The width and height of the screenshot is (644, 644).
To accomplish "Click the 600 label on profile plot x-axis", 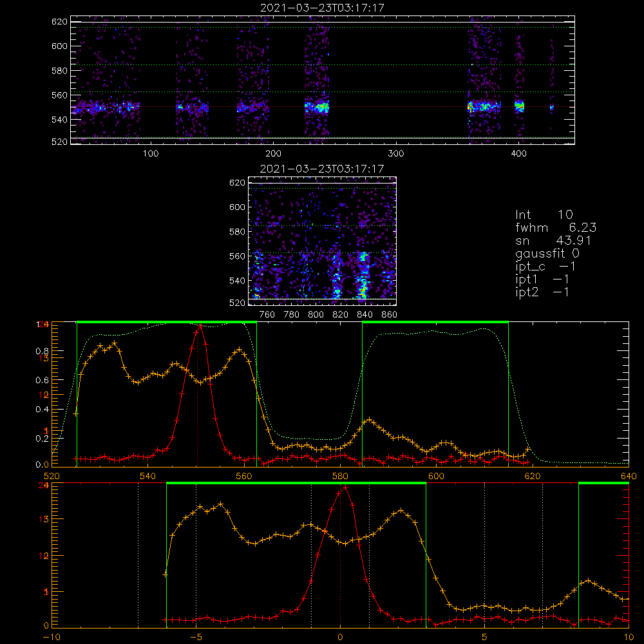I will click(x=436, y=477).
